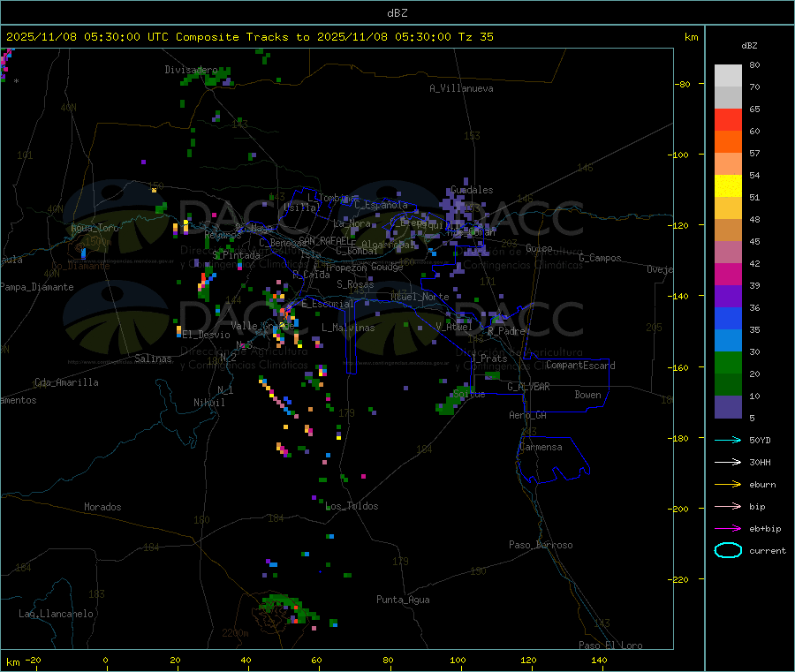
Task: Click the SAN_RAFAEL city label on map
Action: click(x=324, y=240)
